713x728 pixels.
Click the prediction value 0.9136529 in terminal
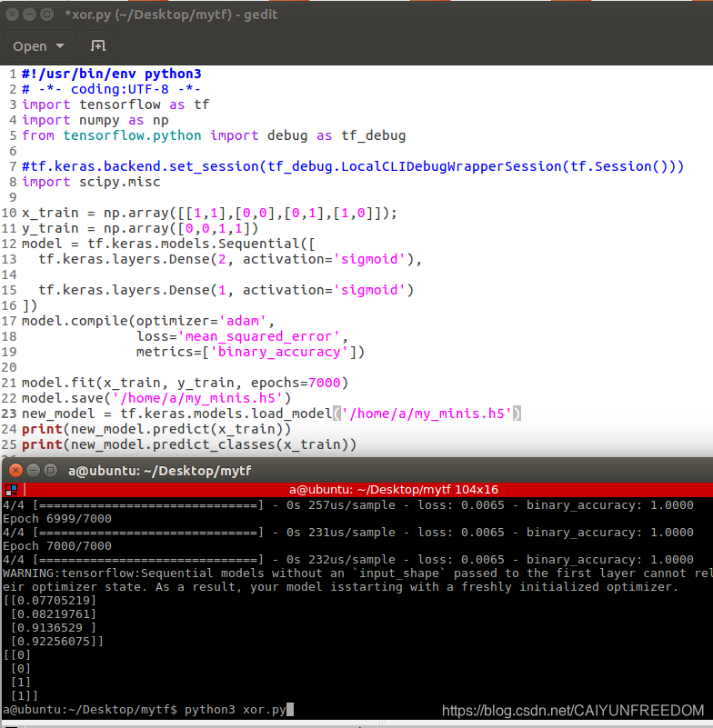click(x=50, y=628)
